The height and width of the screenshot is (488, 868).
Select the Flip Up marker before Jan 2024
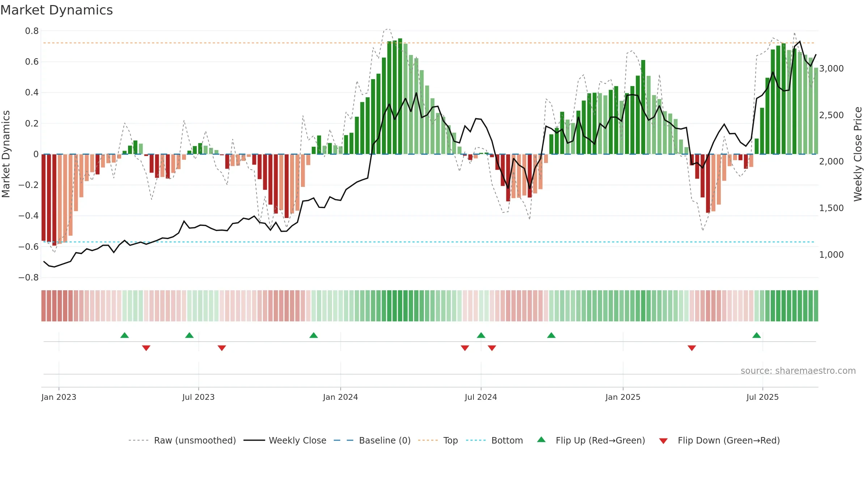pos(314,335)
